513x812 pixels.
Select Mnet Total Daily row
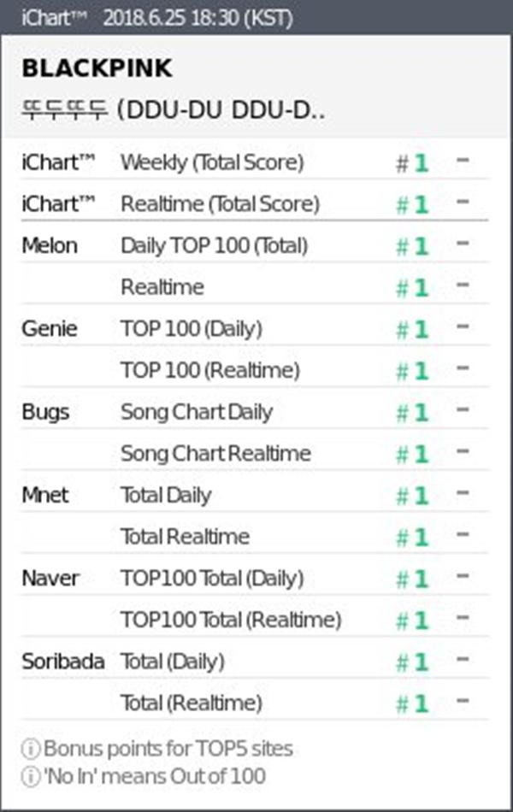pyautogui.click(x=166, y=495)
